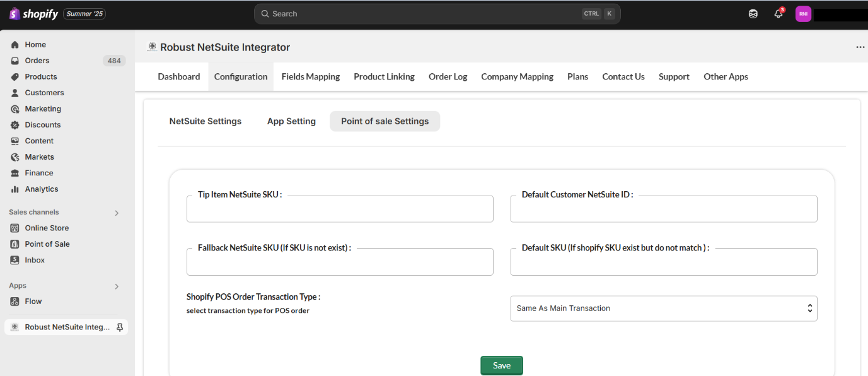
Task: Open the Markets globe icon
Action: pyautogui.click(x=15, y=157)
